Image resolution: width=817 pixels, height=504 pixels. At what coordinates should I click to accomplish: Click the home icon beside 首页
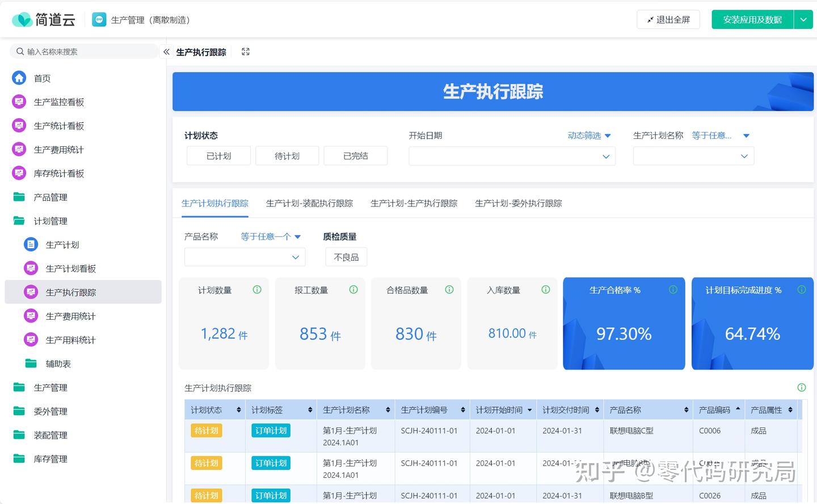[19, 78]
